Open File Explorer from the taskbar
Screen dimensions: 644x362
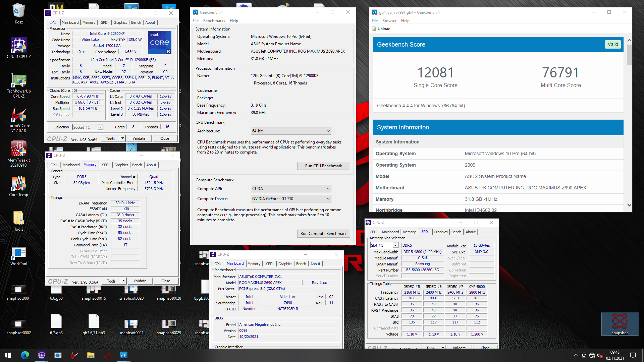(x=91, y=355)
